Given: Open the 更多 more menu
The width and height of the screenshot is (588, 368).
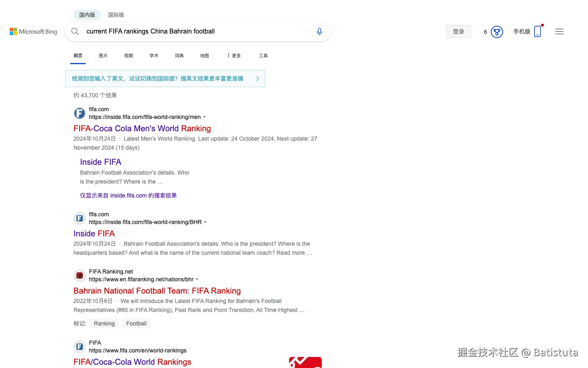Looking at the screenshot, I should 234,56.
